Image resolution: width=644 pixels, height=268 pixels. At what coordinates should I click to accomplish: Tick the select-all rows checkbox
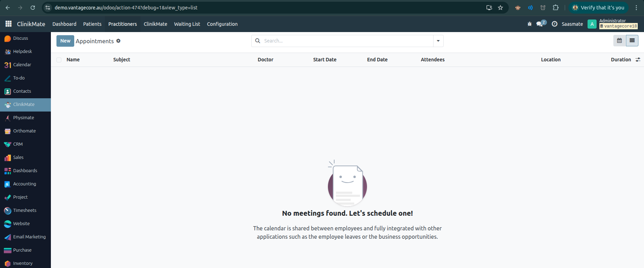pos(59,60)
